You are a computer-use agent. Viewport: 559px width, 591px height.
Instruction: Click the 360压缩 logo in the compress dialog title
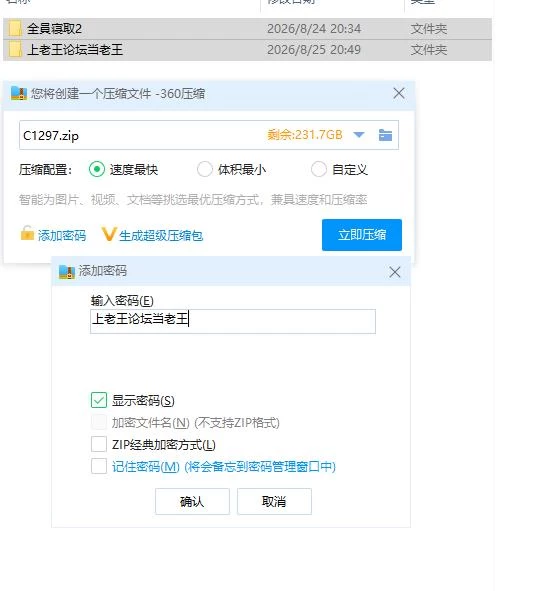[19, 93]
